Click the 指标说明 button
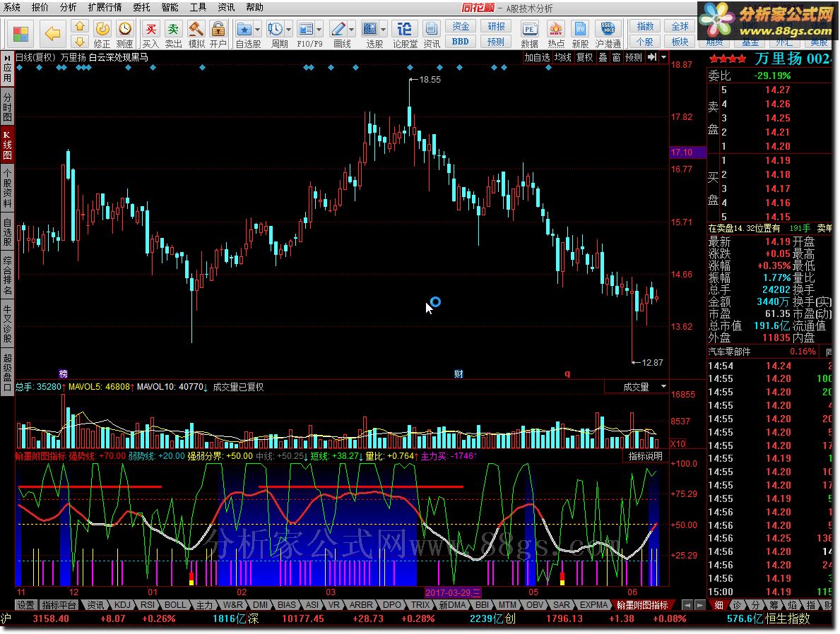The image size is (840, 634). click(646, 455)
